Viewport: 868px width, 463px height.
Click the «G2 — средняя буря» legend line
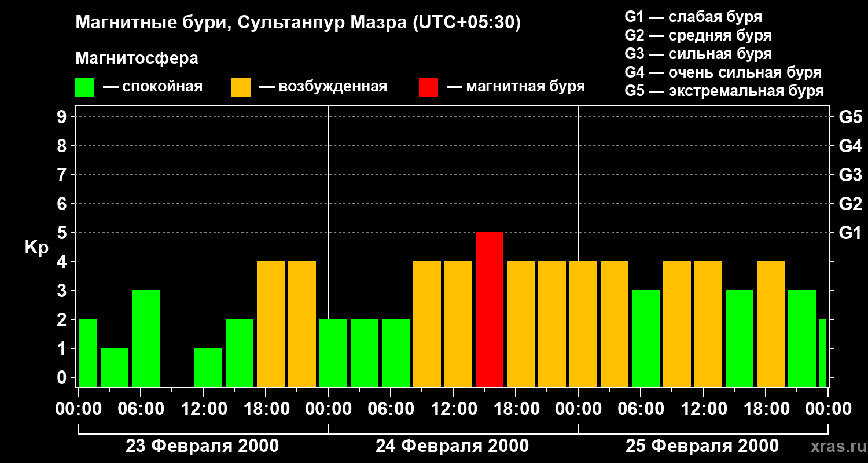click(698, 35)
